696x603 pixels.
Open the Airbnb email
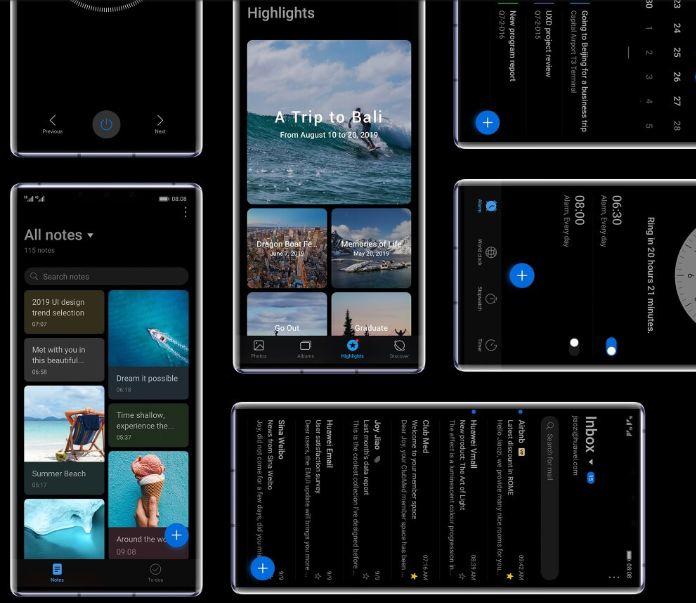coord(510,500)
